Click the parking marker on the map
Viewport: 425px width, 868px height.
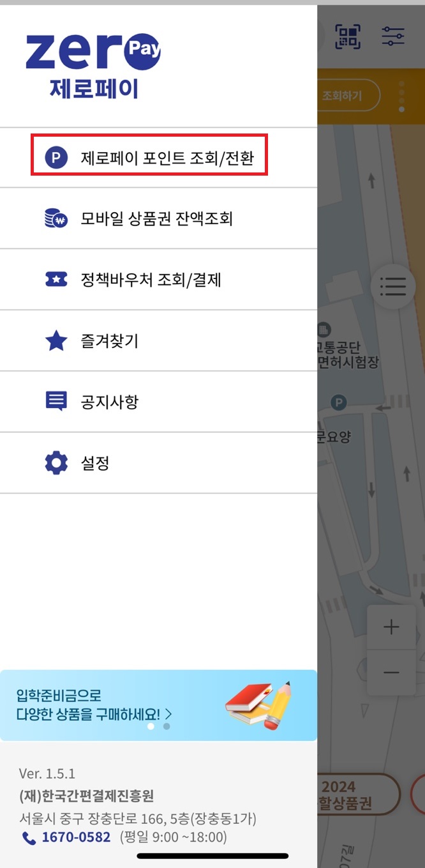tap(339, 404)
